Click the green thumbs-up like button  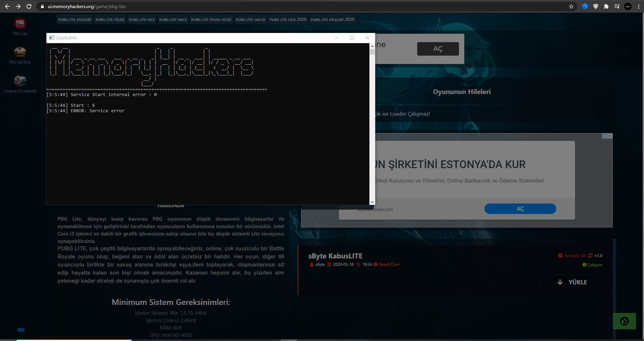pyautogui.click(x=624, y=321)
